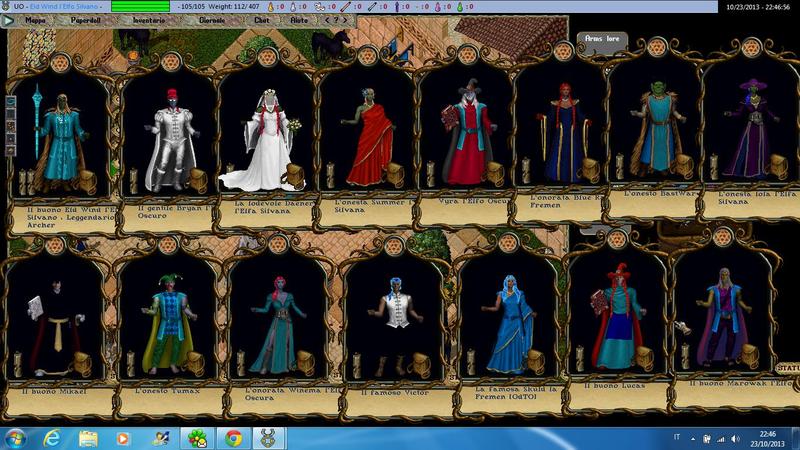Click the right arrow beside the question mark
This screenshot has height=450, width=800.
pyautogui.click(x=345, y=20)
